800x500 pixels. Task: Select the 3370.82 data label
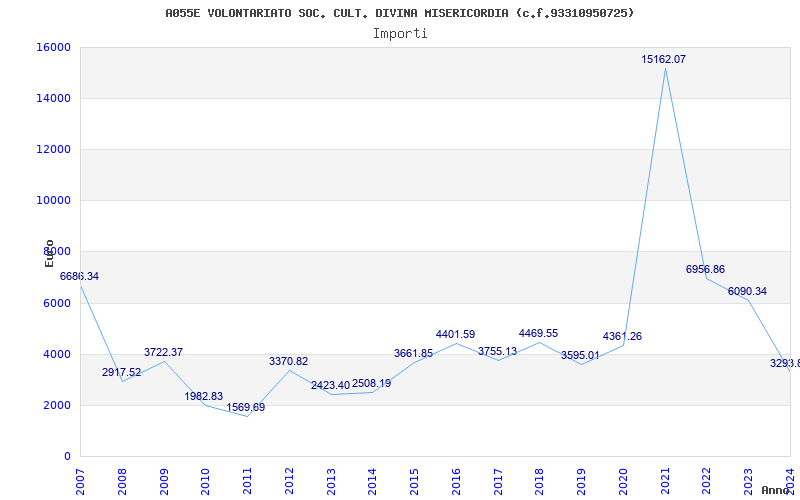pos(288,361)
